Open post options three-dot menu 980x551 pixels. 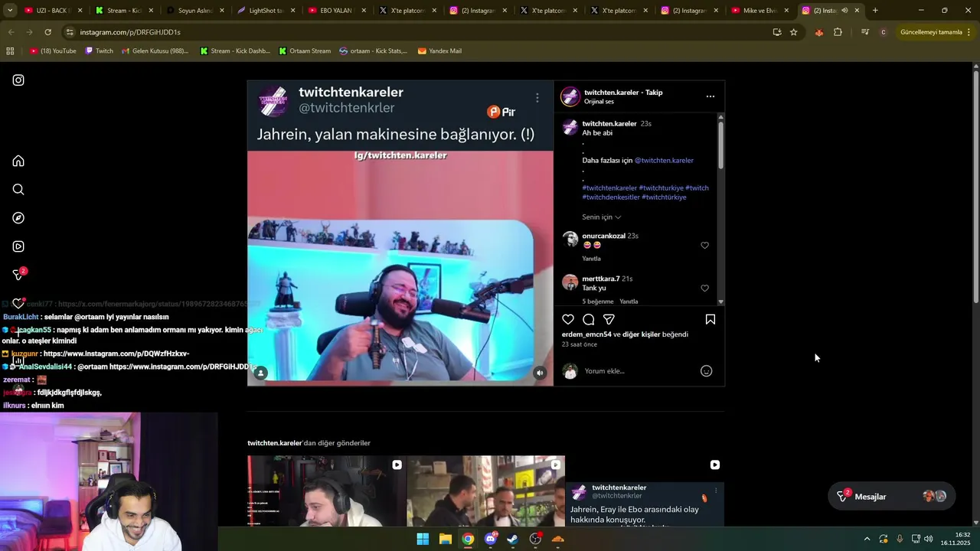pyautogui.click(x=710, y=96)
